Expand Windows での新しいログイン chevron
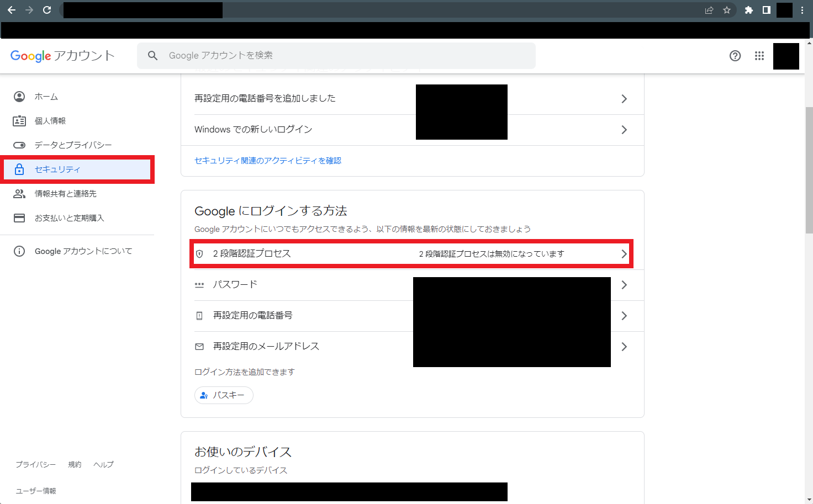 click(x=624, y=130)
